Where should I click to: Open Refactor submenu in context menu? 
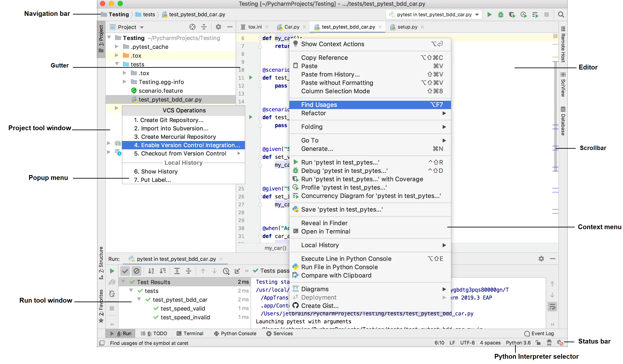coord(370,113)
